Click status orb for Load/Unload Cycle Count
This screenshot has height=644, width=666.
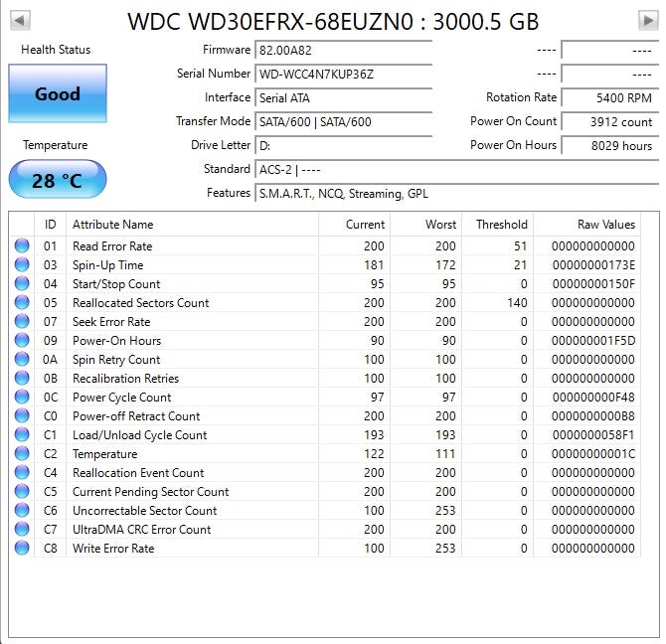click(x=22, y=434)
